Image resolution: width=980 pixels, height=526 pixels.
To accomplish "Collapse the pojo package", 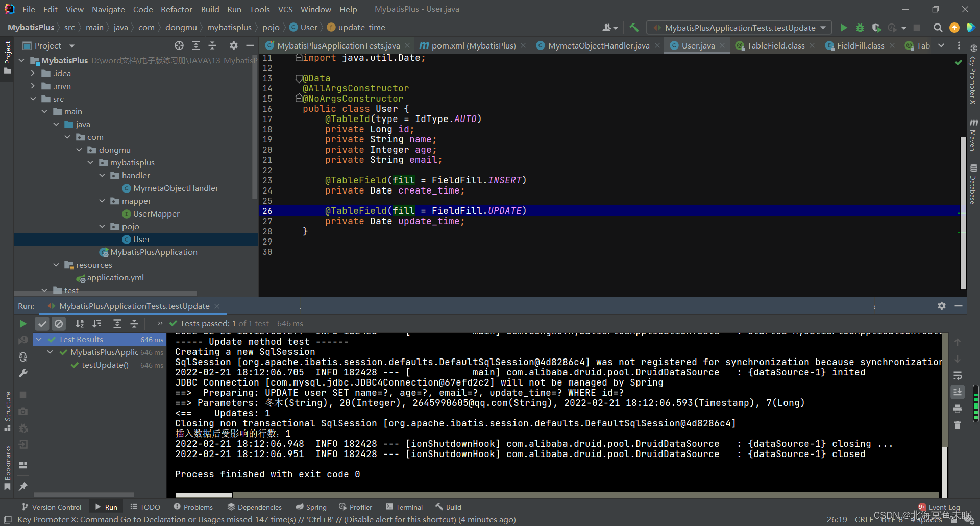I will pyautogui.click(x=102, y=226).
